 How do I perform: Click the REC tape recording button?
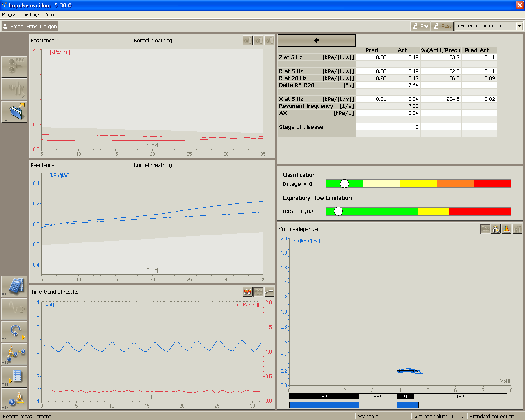tap(14, 66)
